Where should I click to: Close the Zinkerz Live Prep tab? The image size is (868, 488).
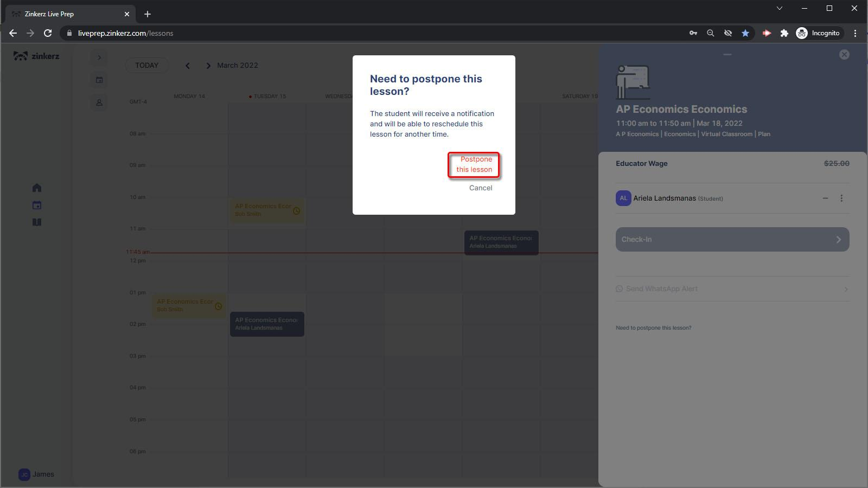127,14
